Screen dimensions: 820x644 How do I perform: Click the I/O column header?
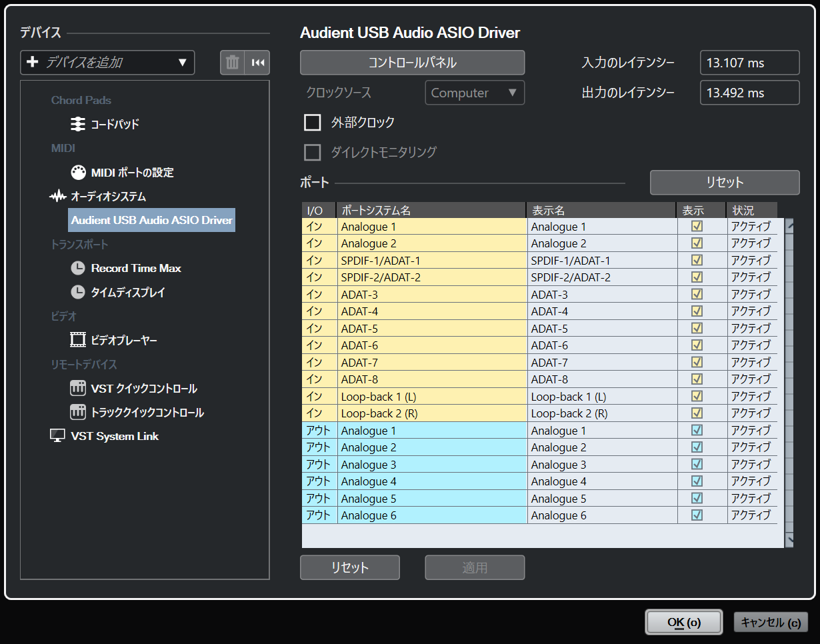pyautogui.click(x=319, y=210)
